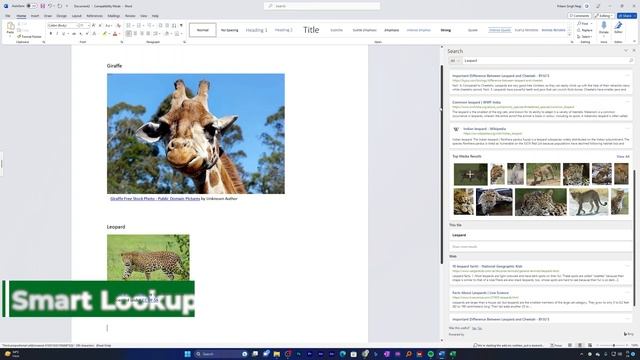
Task: Click the bullets list icon
Action: click(x=129, y=25)
